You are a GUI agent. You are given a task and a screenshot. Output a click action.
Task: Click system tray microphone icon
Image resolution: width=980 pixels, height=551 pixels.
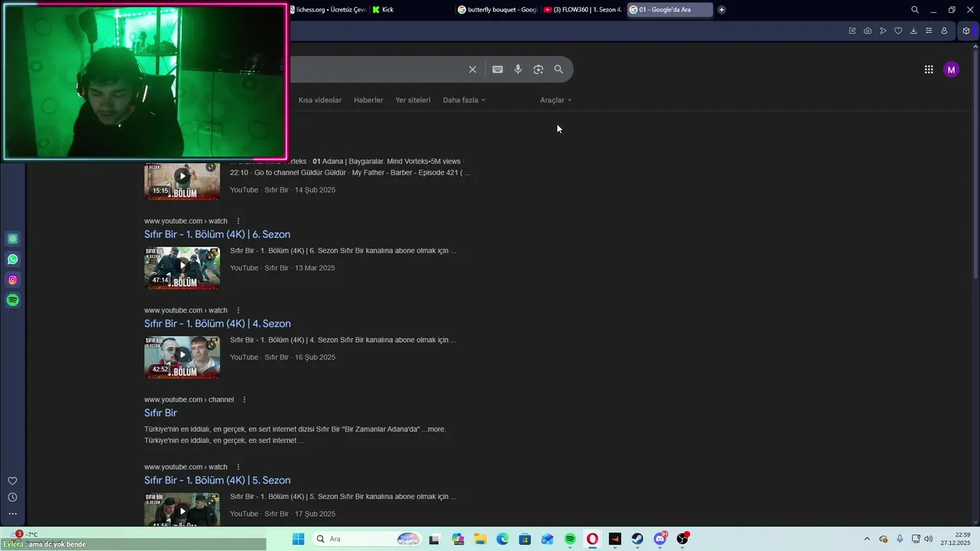click(900, 540)
